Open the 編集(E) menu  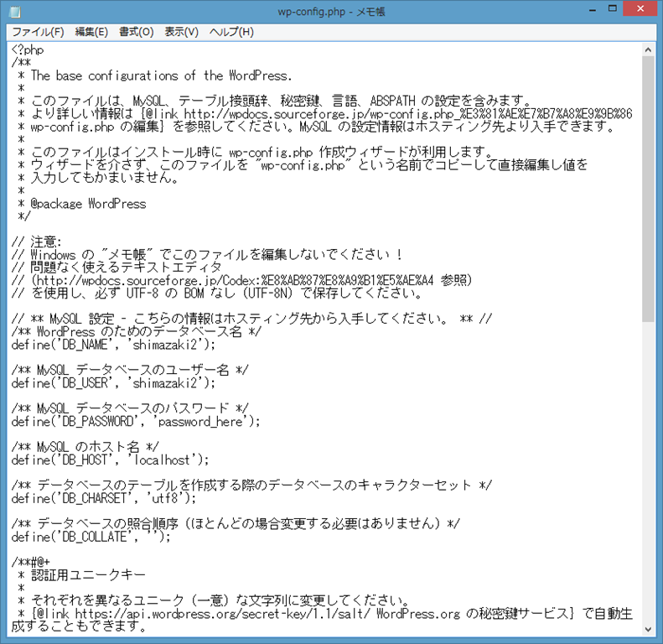[x=91, y=32]
